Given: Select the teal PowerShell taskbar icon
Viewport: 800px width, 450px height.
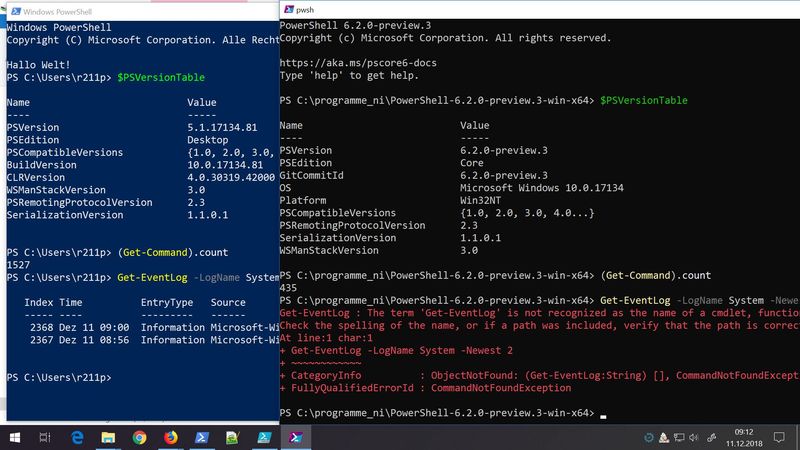Looking at the screenshot, I should point(264,437).
